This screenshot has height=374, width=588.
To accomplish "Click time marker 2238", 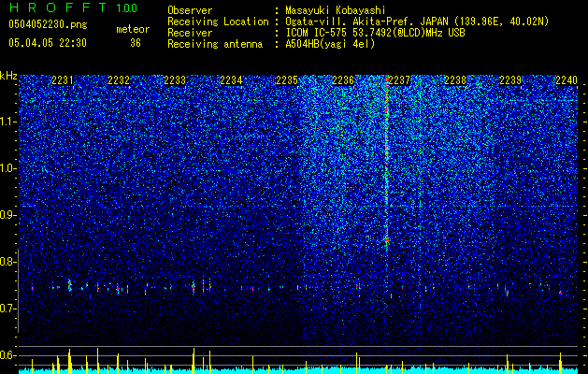I will tap(455, 79).
